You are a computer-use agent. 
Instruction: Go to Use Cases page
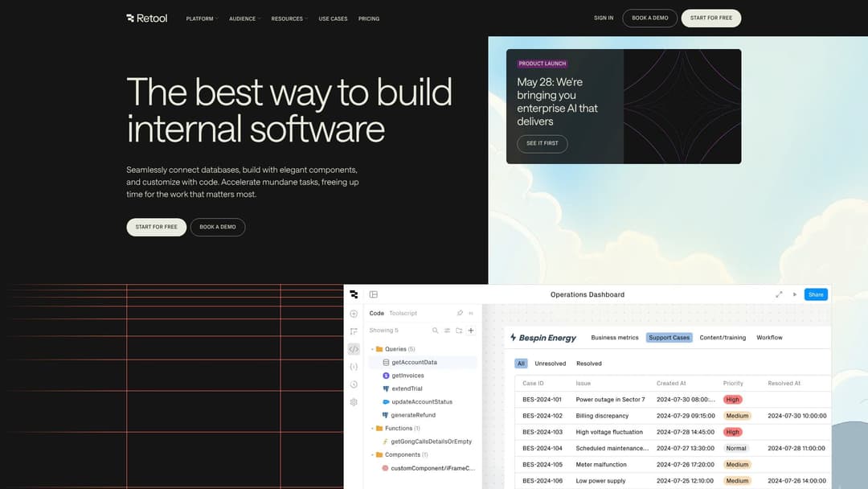334,18
